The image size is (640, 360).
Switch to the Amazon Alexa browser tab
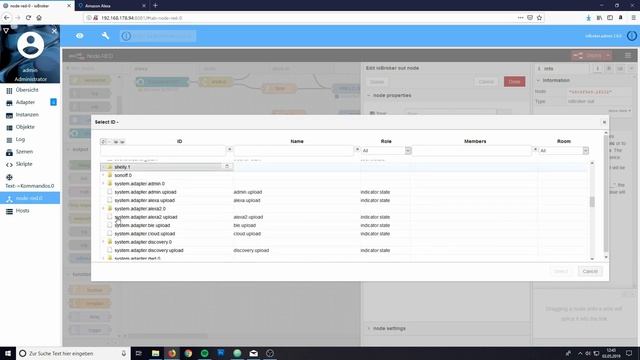[111, 6]
